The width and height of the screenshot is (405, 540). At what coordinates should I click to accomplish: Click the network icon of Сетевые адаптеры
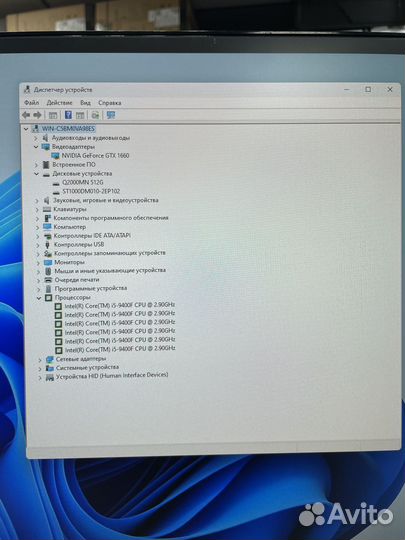(x=50, y=360)
